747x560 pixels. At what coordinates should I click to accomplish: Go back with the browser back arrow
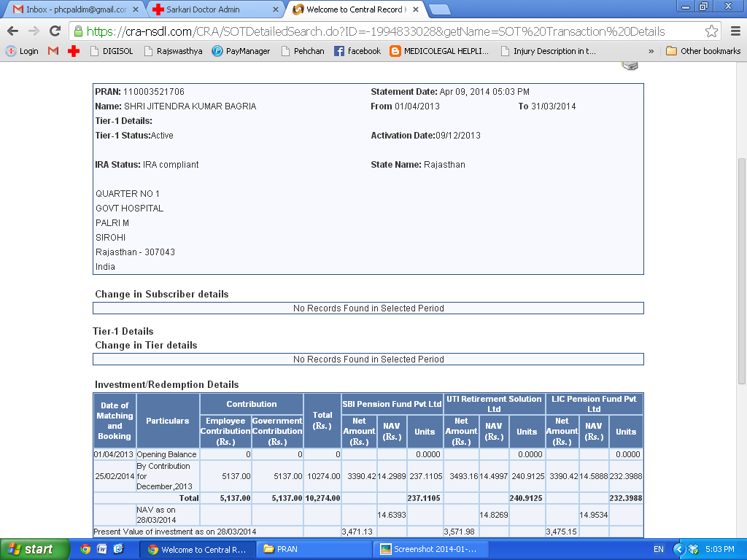(x=13, y=31)
